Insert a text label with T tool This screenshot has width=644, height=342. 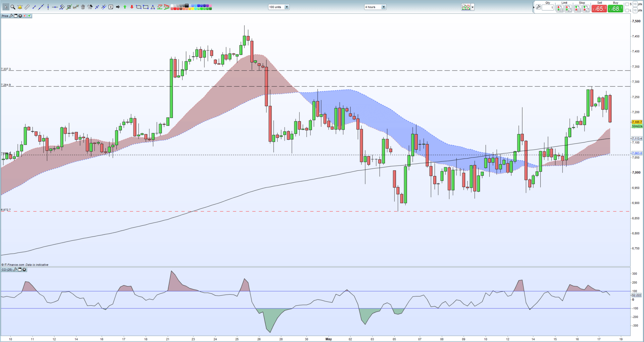pos(111,7)
